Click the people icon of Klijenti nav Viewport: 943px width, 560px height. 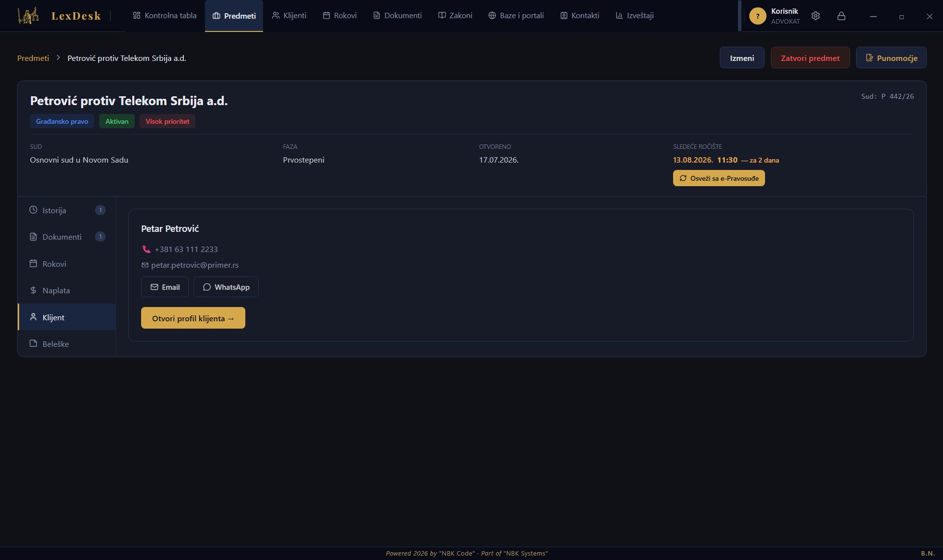(x=276, y=15)
